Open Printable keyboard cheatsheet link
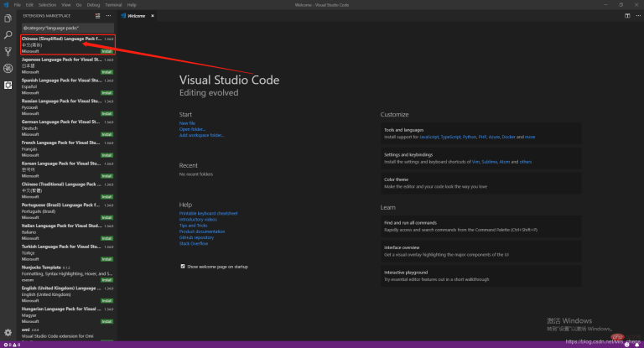The height and width of the screenshot is (348, 644). point(208,213)
